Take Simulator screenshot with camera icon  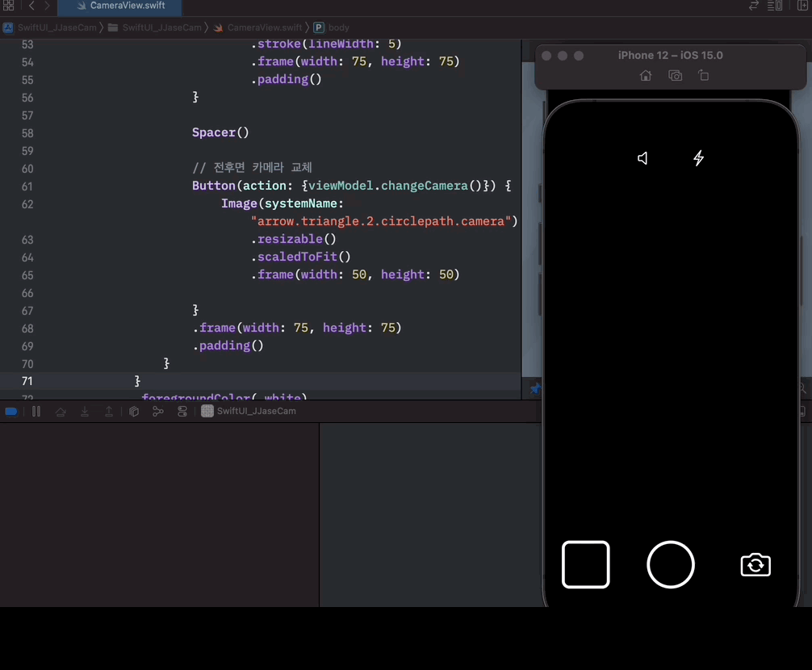click(675, 76)
